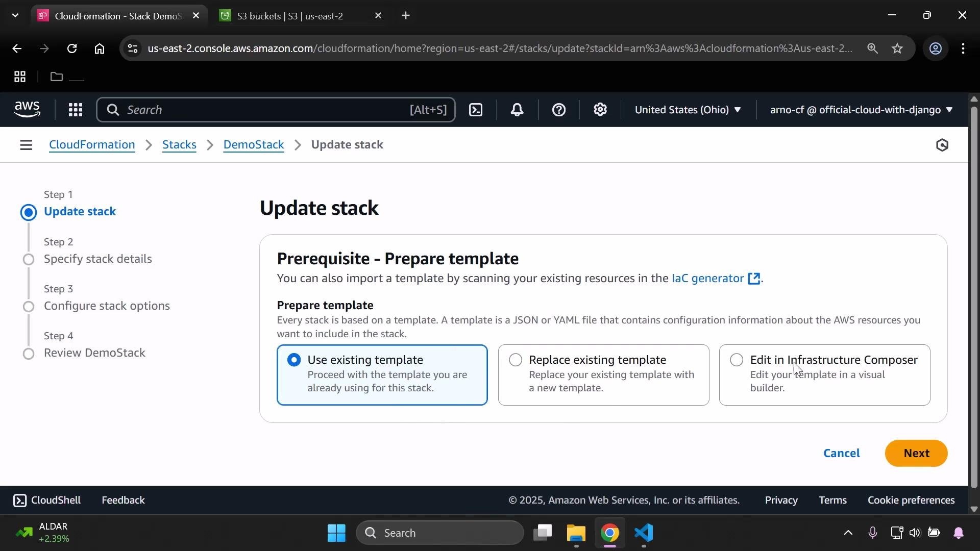Open the IaC generator link
The width and height of the screenshot is (980, 551).
click(x=716, y=279)
